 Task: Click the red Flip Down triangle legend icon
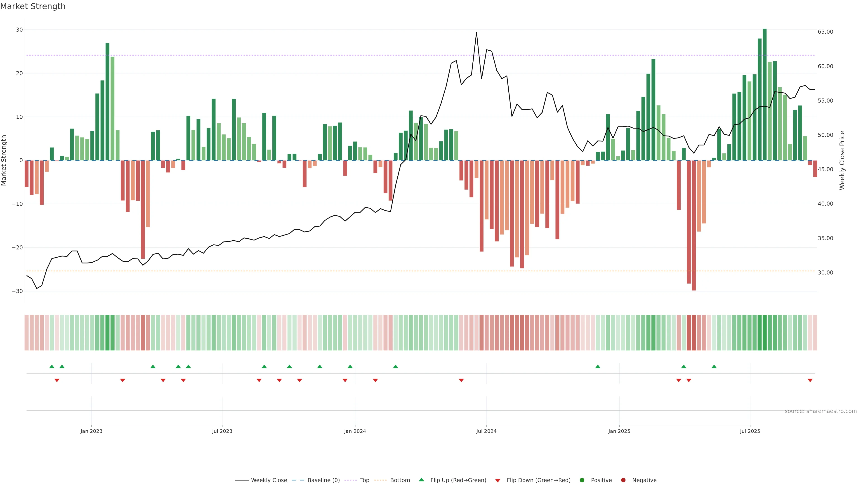pyautogui.click(x=497, y=481)
